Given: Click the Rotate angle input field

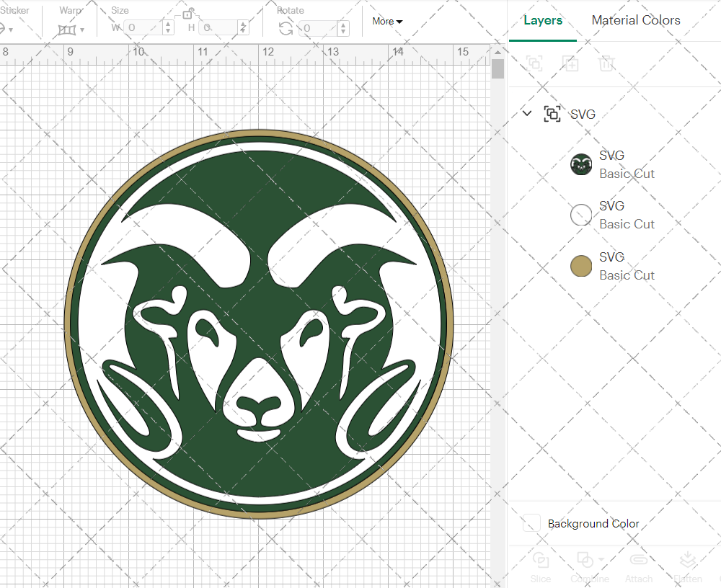Looking at the screenshot, I should (318, 28).
